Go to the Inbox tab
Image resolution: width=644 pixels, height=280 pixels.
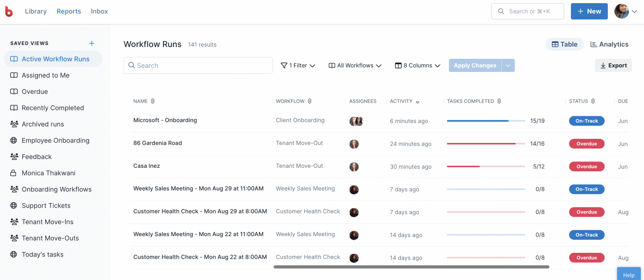[x=99, y=11]
